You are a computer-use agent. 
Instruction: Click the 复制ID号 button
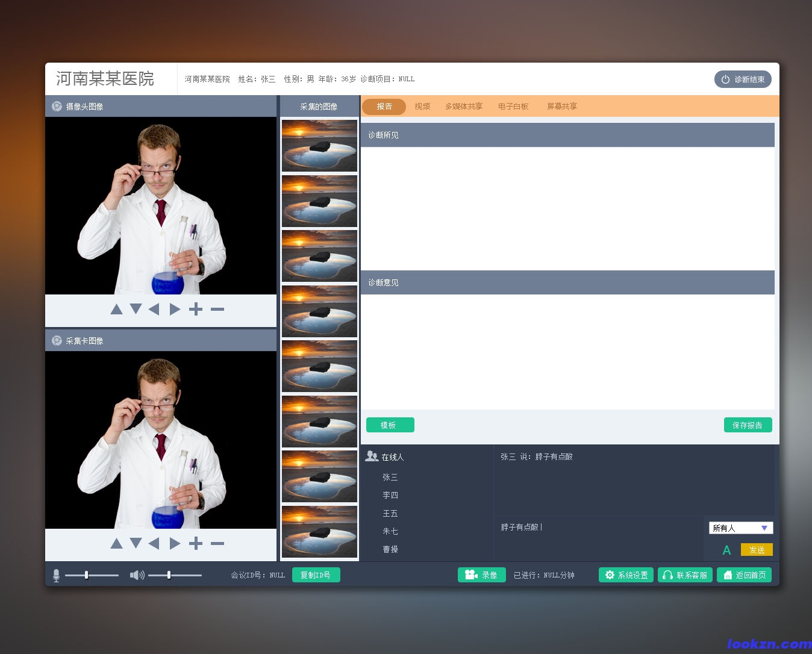point(316,575)
